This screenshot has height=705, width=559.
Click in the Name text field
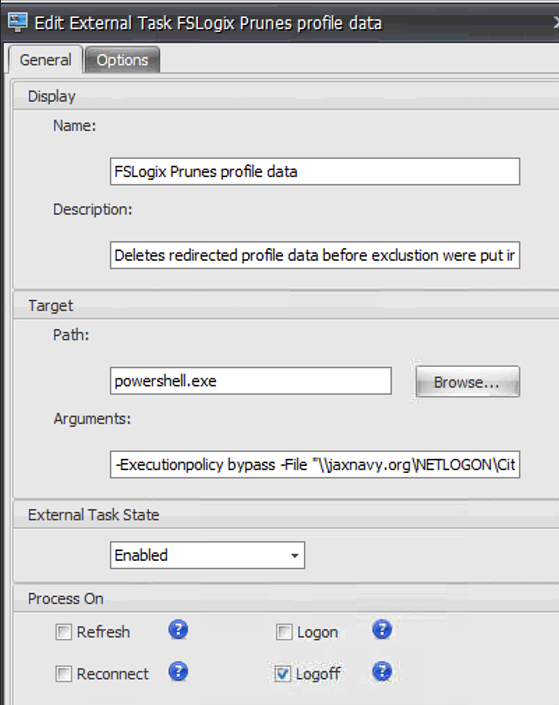click(315, 171)
